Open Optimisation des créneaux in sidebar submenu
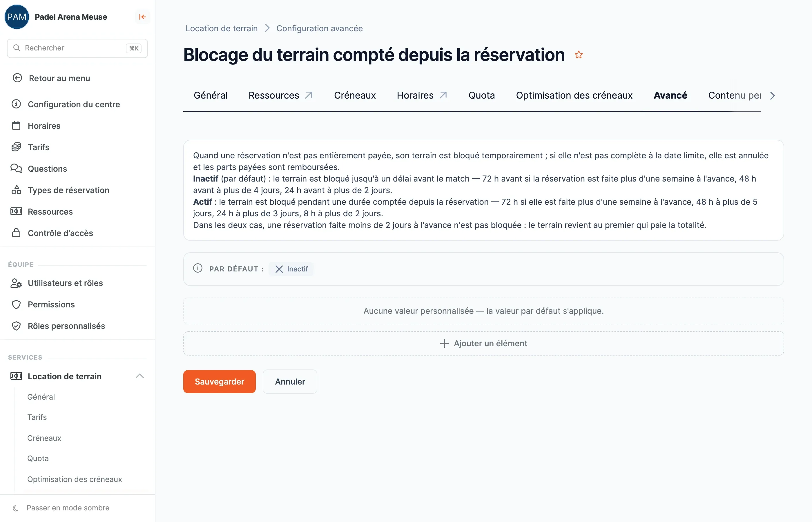 click(x=75, y=479)
